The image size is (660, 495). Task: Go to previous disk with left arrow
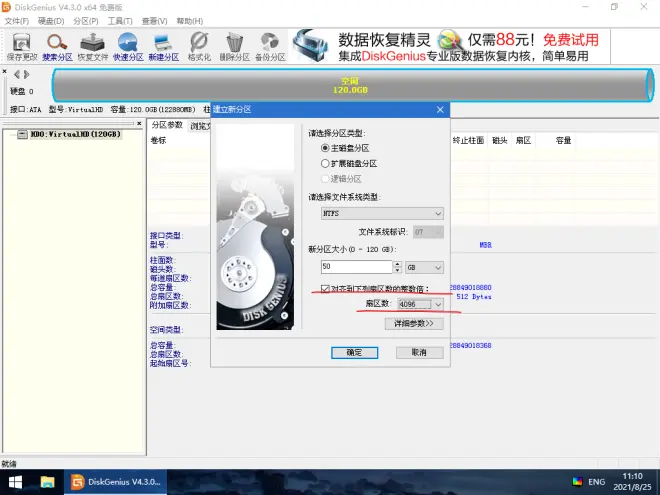click(x=17, y=75)
